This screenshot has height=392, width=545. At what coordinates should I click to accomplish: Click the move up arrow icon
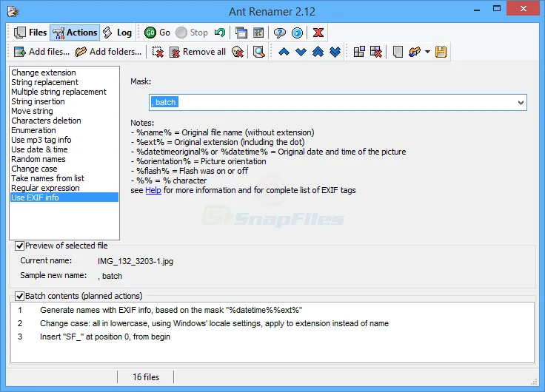click(x=284, y=52)
